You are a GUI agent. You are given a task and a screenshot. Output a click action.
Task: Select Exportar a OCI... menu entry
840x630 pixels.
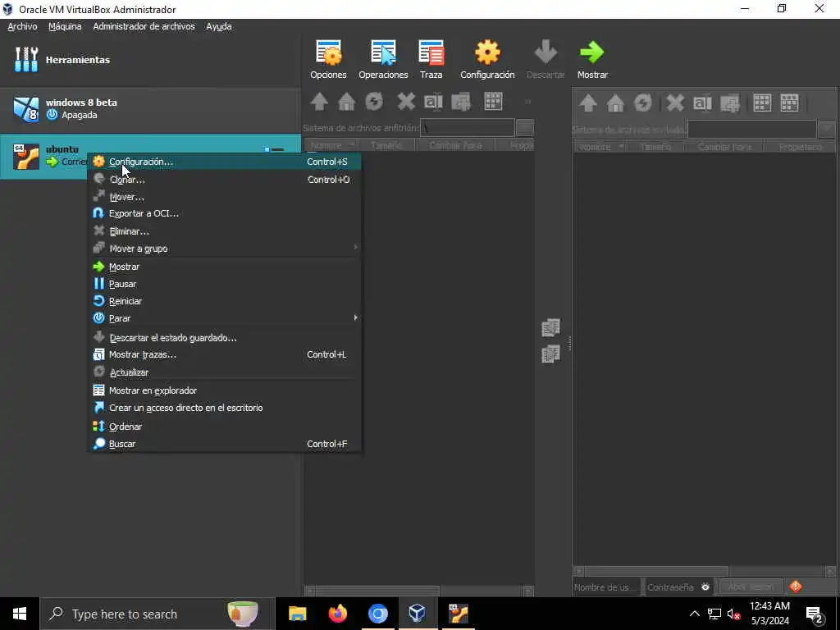tap(225, 213)
